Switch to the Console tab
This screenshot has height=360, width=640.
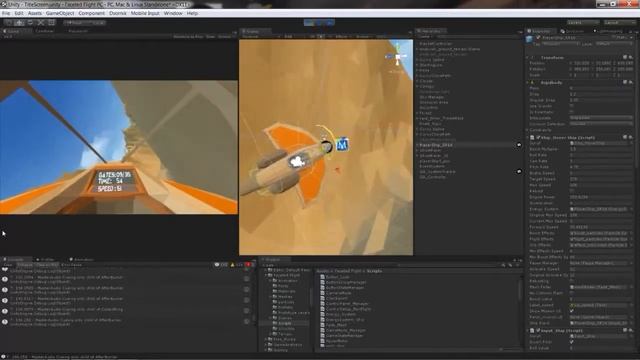16,259
